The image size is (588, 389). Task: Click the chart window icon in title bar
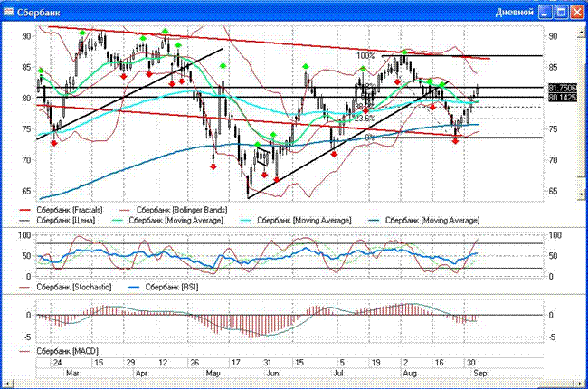(x=9, y=12)
